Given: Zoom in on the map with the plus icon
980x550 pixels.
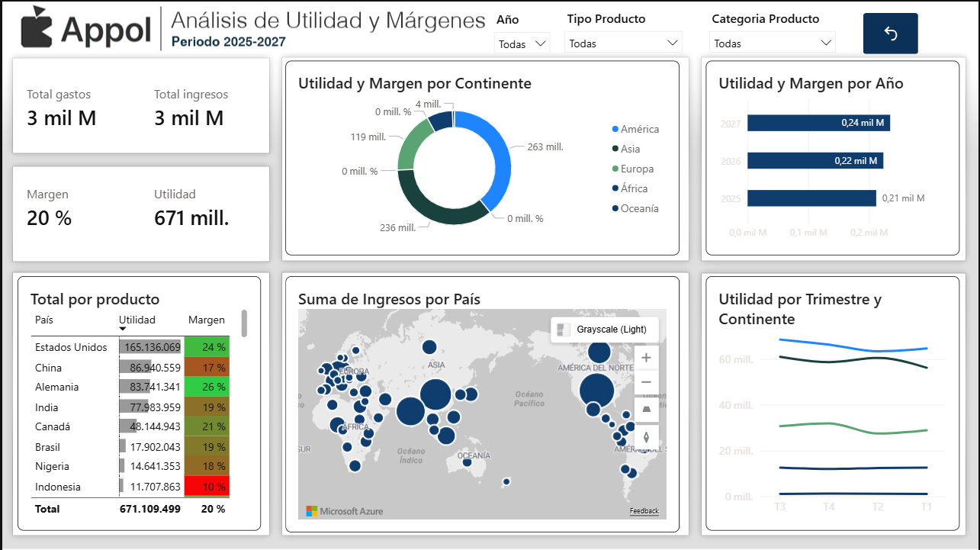Looking at the screenshot, I should point(646,357).
